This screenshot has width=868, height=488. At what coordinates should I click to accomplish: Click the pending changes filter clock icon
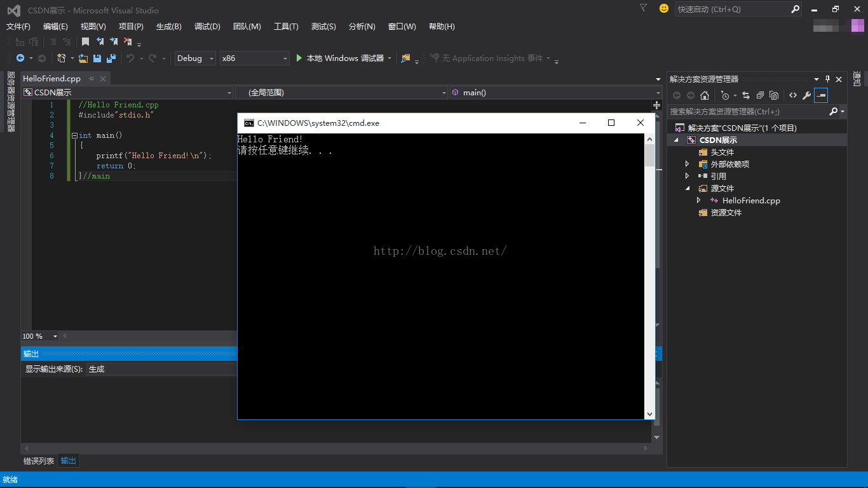[725, 95]
